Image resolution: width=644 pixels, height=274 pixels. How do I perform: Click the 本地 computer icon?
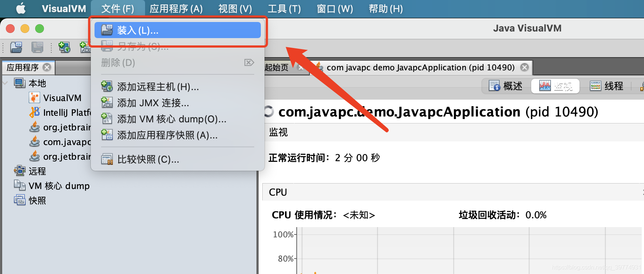[x=19, y=83]
